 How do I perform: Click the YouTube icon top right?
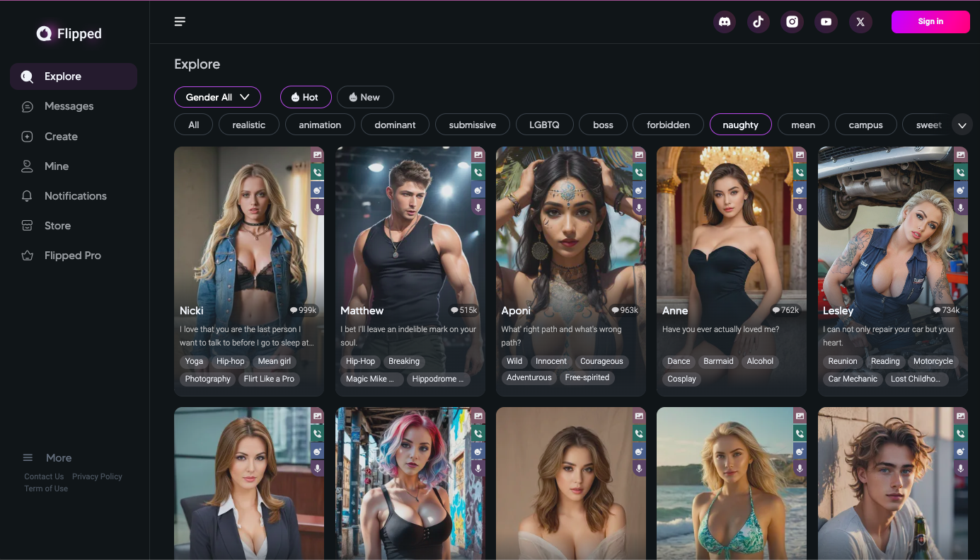[826, 22]
